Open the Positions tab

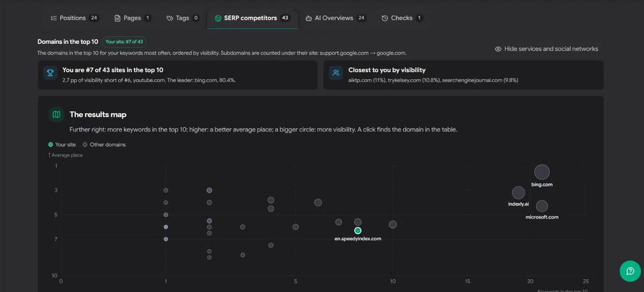[75, 18]
